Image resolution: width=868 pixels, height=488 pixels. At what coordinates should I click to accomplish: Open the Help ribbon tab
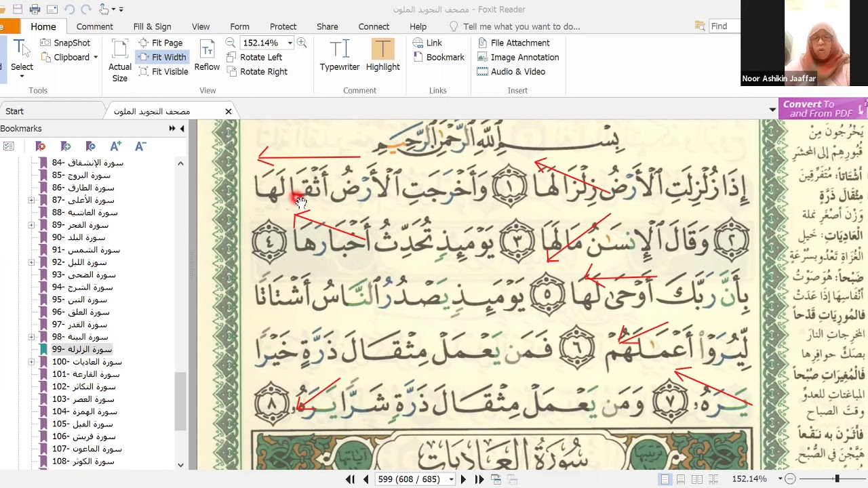[x=418, y=26]
